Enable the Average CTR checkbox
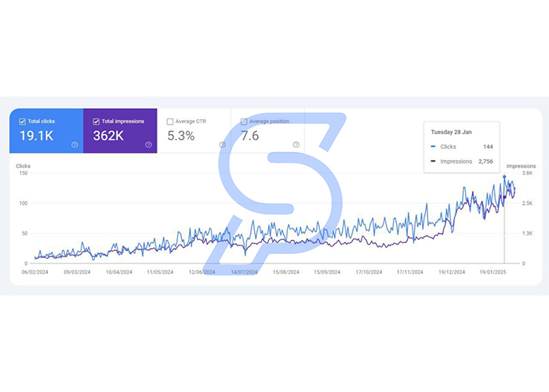This screenshot has height=392, width=549. (170, 122)
